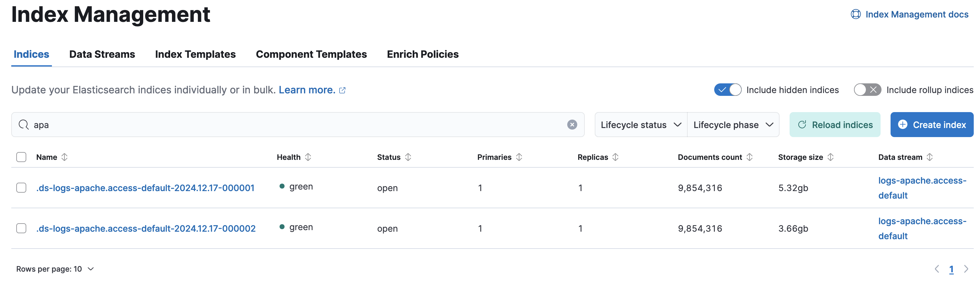Enable Include rollup indices switch

coord(867,90)
